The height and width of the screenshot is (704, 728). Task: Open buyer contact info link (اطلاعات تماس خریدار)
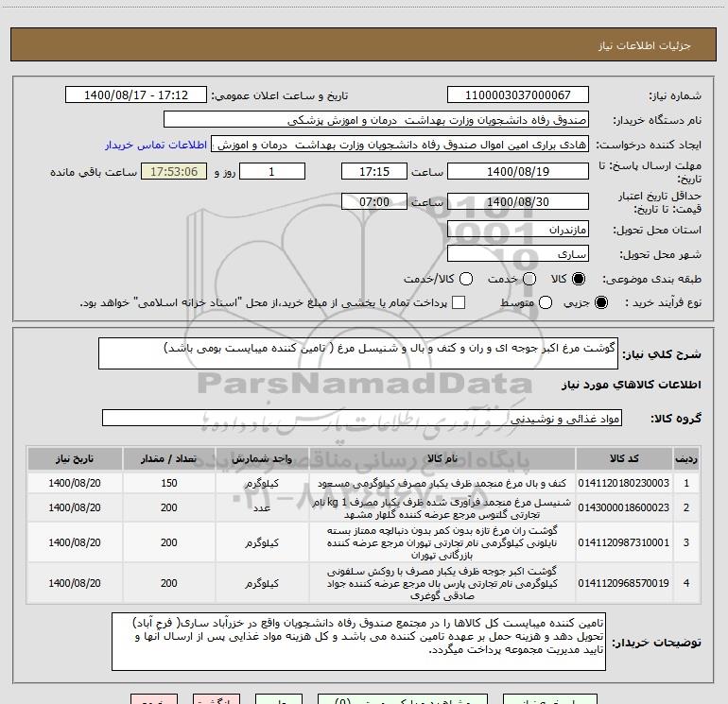coord(156,145)
